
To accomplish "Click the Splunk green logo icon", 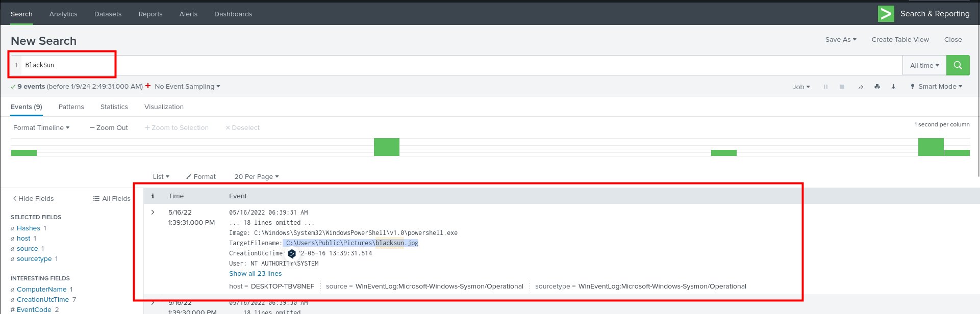I will (886, 14).
